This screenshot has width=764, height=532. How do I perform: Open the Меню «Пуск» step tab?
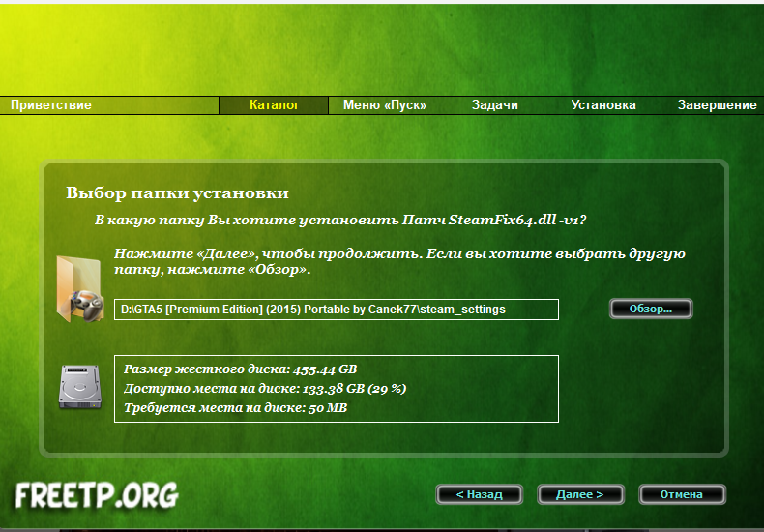[385, 105]
